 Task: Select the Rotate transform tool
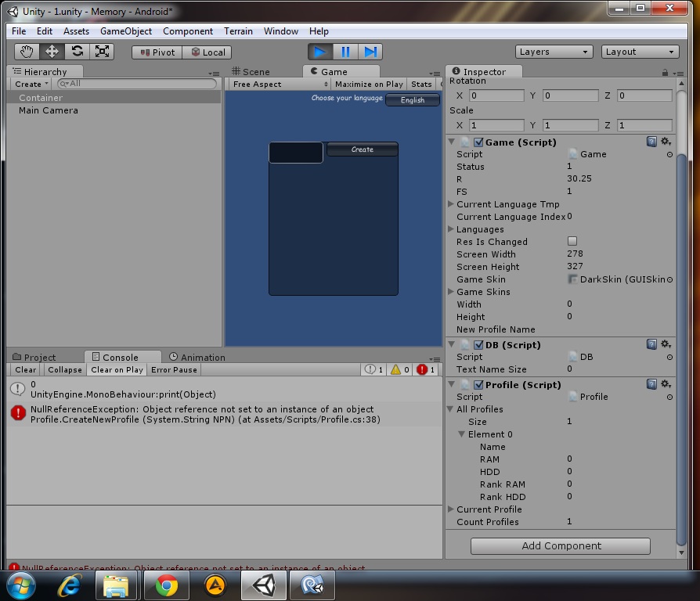point(77,52)
